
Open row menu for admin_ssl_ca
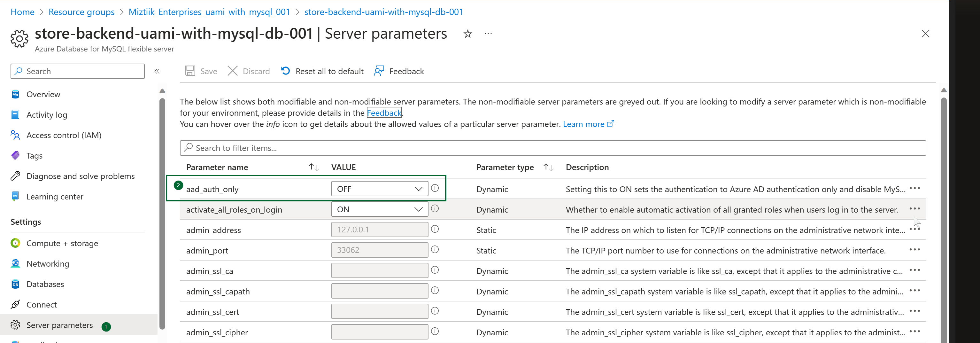914,270
